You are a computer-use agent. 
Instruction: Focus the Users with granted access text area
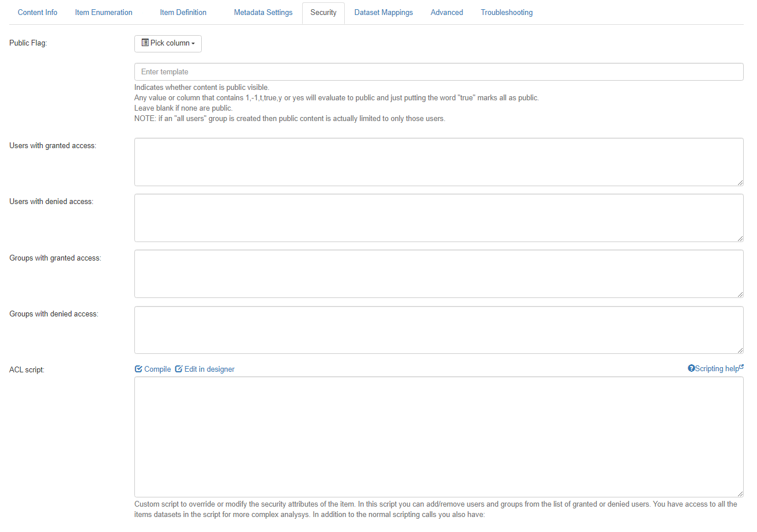click(x=438, y=162)
